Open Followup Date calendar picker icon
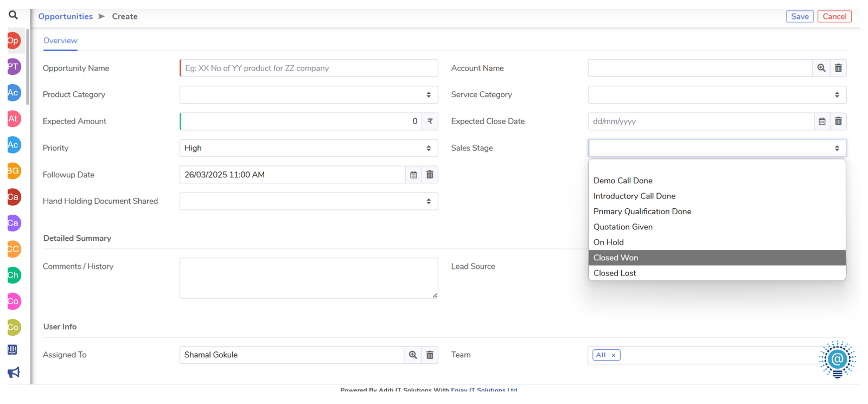Viewport: 868px width, 404px height. pos(413,175)
